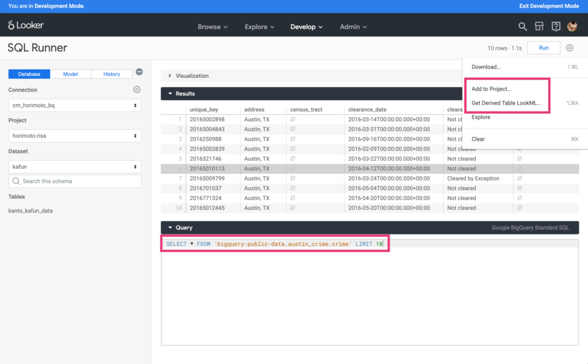
Task: Click clearance date 2016-03-24 cell
Action: (x=389, y=178)
